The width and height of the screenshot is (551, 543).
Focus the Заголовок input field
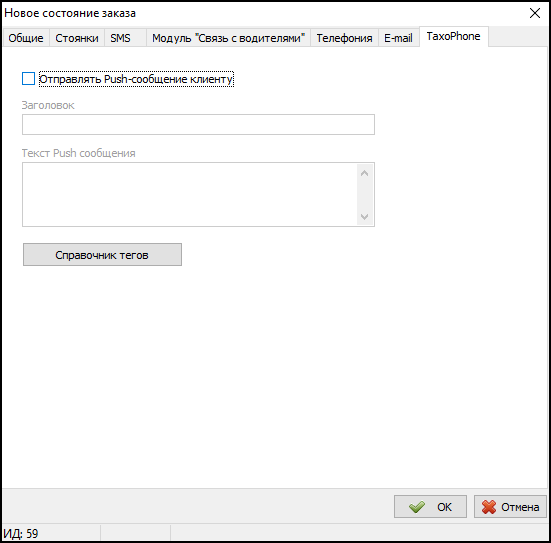tap(198, 124)
